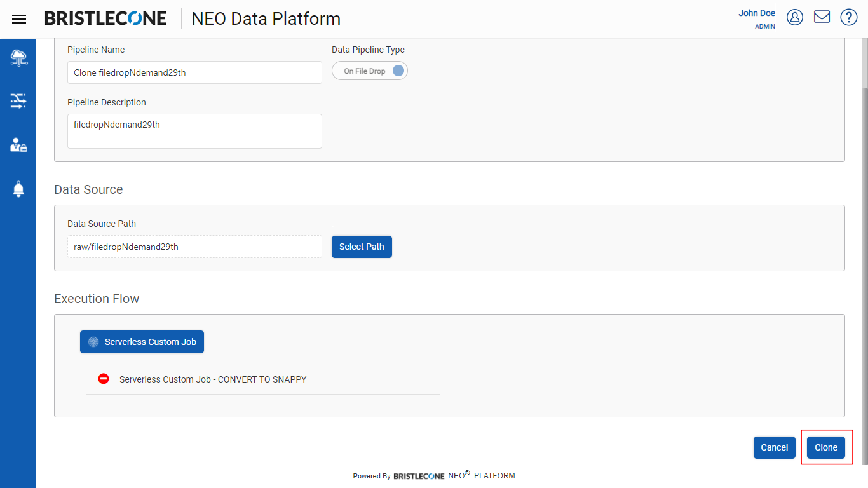Click the 'NEO Data Platform' title
This screenshot has width=868, height=488.
pyautogui.click(x=266, y=19)
